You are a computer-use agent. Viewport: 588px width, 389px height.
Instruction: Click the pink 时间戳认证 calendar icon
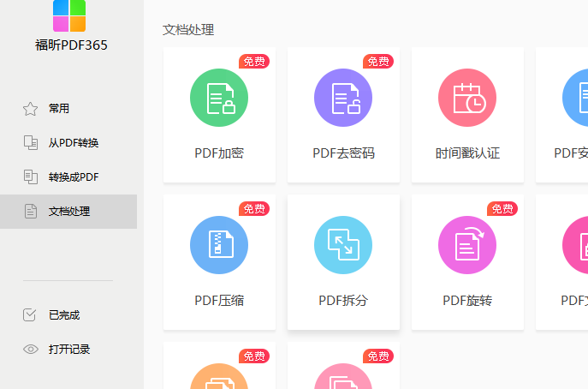click(x=467, y=98)
